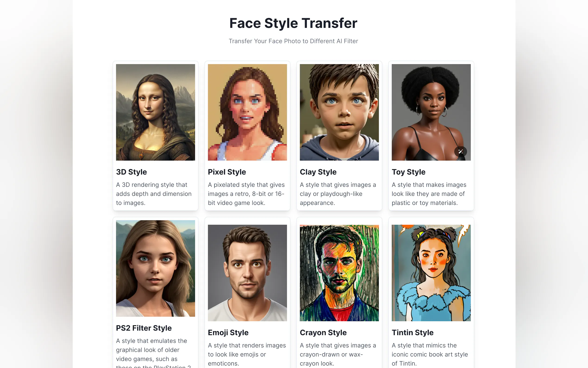Open the "Clay Style" title link
Image resolution: width=588 pixels, height=368 pixels.
pyautogui.click(x=318, y=172)
